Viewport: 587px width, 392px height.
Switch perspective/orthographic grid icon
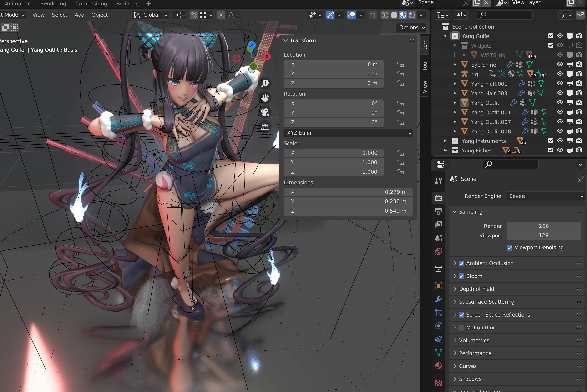click(x=265, y=127)
